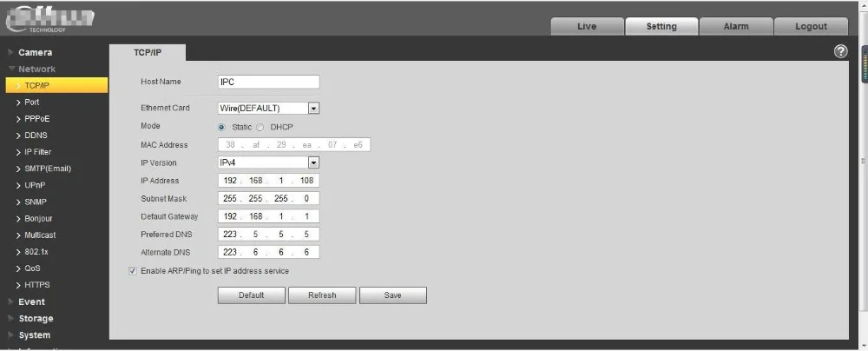The width and height of the screenshot is (868, 351).
Task: Click the Default Gateway last octet field
Action: pos(306,216)
